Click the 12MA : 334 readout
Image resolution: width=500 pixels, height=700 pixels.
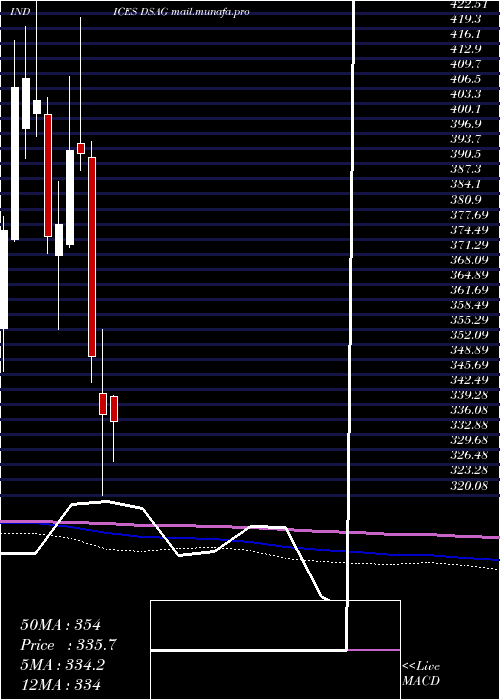click(x=60, y=684)
